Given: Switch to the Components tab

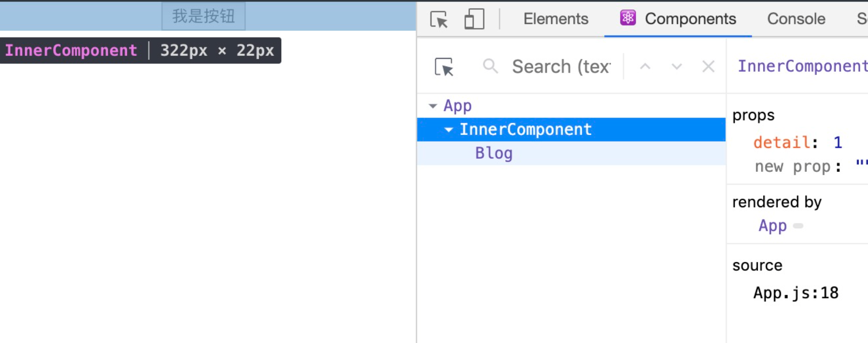Looking at the screenshot, I should [x=690, y=19].
